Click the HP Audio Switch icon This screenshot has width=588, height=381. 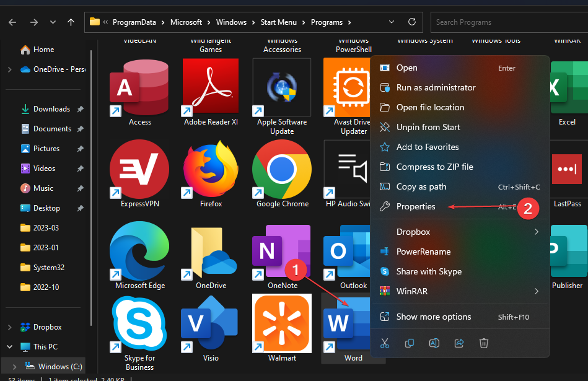[x=347, y=169]
